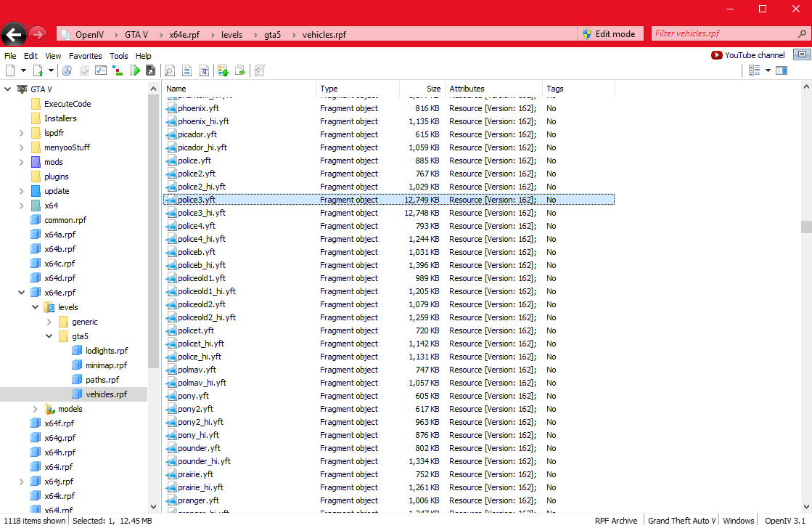Open the File menu
The height and width of the screenshot is (528, 812).
click(10, 56)
